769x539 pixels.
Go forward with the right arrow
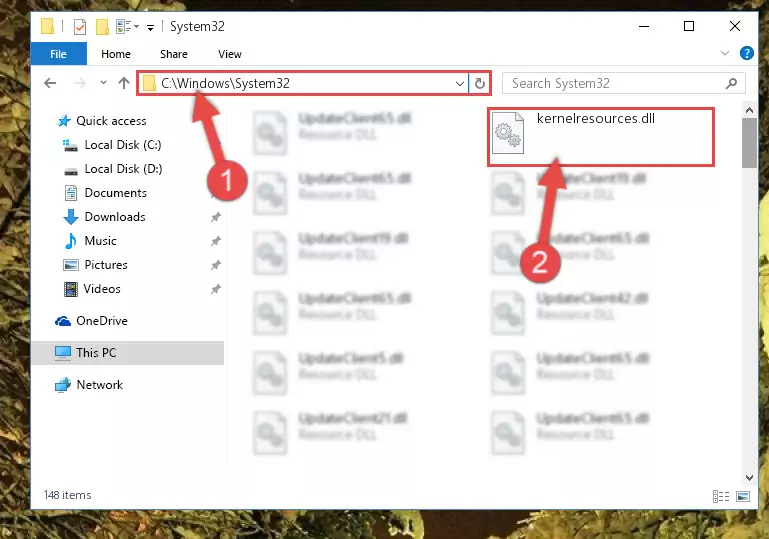(x=79, y=83)
